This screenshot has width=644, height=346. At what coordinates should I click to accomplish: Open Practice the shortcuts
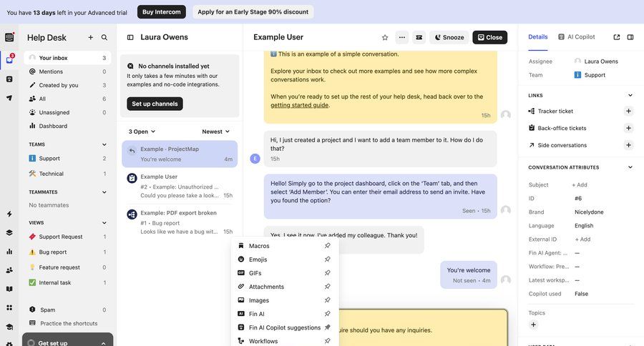(x=67, y=323)
